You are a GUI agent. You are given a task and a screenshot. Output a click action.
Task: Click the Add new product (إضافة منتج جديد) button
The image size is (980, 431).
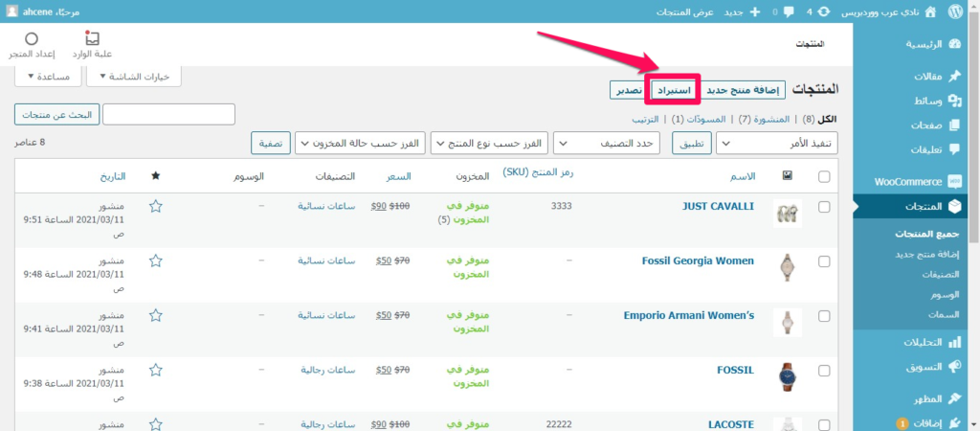[x=744, y=89]
